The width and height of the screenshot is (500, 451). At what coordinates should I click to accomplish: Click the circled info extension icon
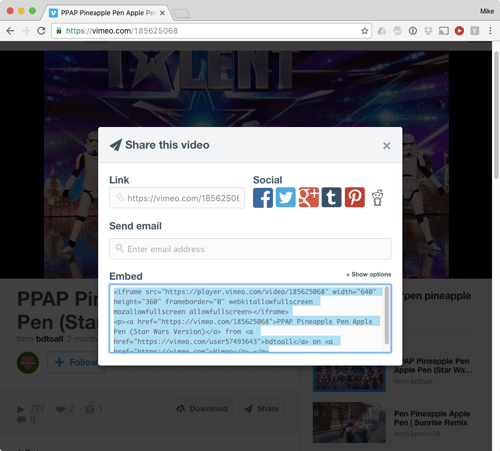(413, 31)
